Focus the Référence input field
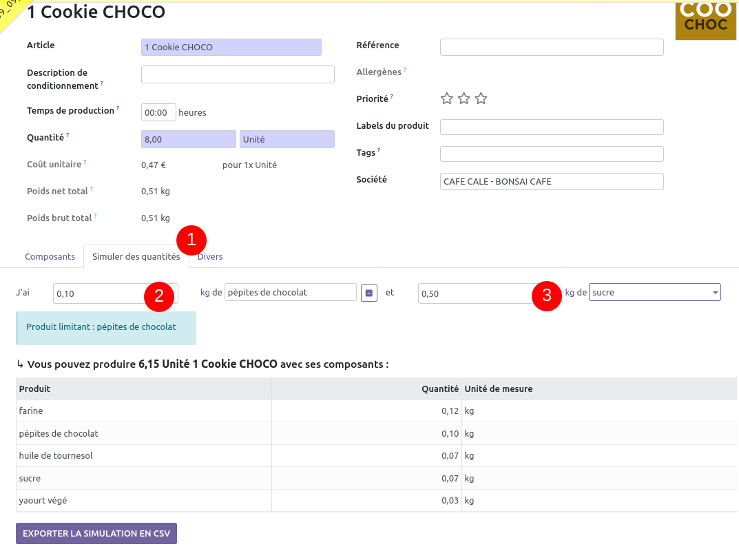This screenshot has width=739, height=560. point(551,47)
